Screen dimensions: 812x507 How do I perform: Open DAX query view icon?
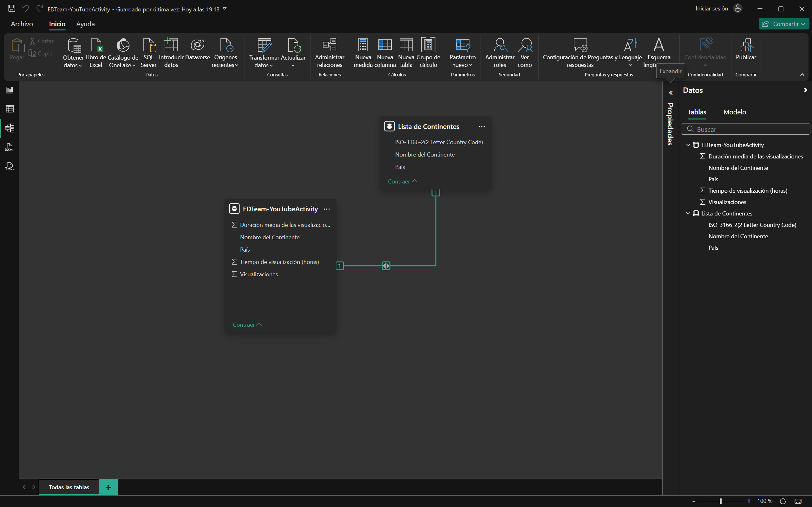coord(10,147)
